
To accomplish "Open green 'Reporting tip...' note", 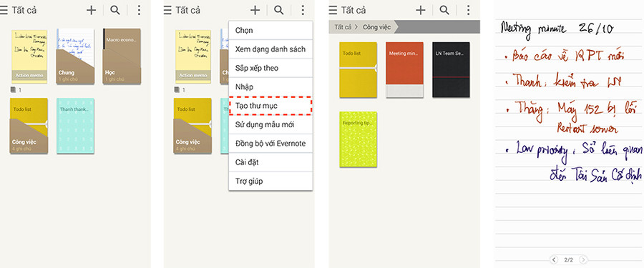I will (358, 139).
